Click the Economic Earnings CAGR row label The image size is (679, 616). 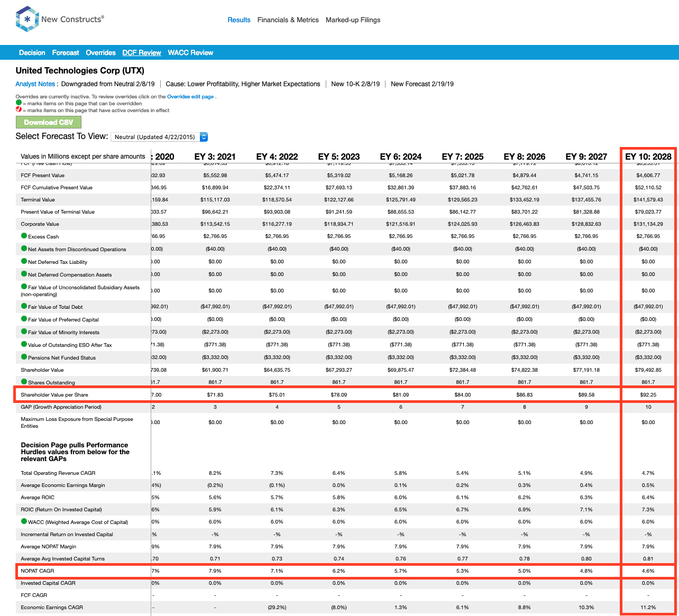coord(52,608)
